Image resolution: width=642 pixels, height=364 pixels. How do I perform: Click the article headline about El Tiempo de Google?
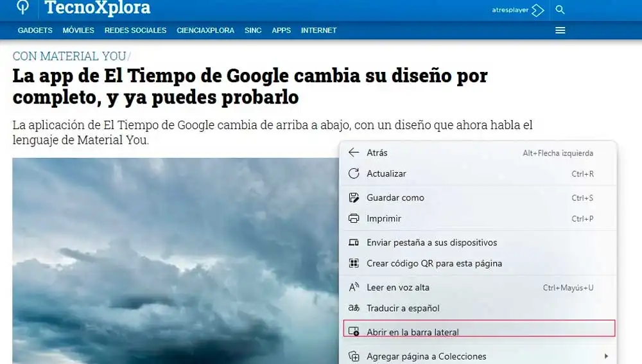point(250,87)
